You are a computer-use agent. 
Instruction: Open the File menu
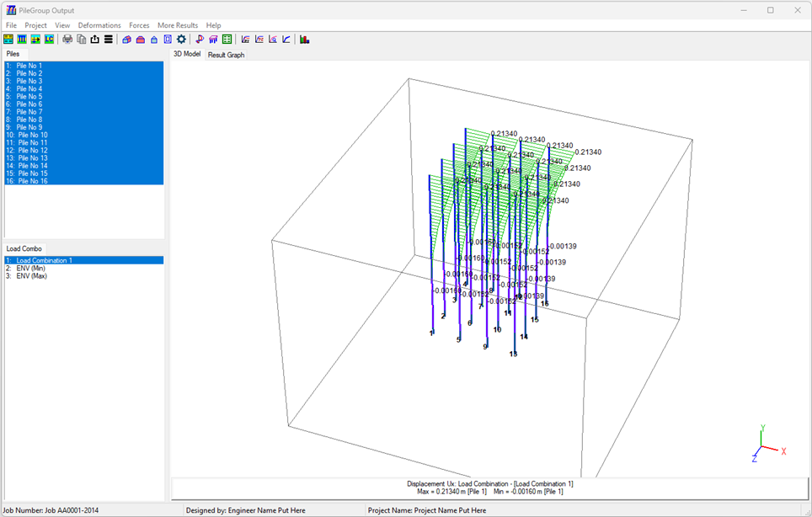coord(12,25)
